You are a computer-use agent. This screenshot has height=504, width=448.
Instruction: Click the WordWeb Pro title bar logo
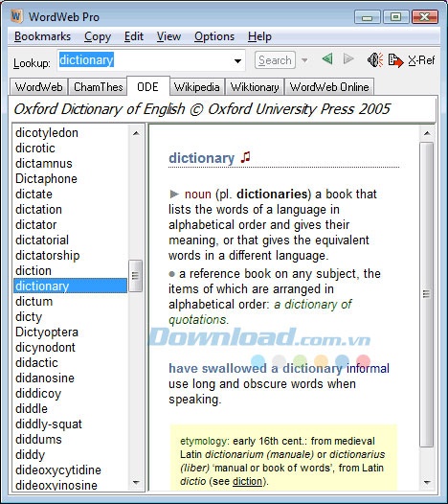coord(16,16)
